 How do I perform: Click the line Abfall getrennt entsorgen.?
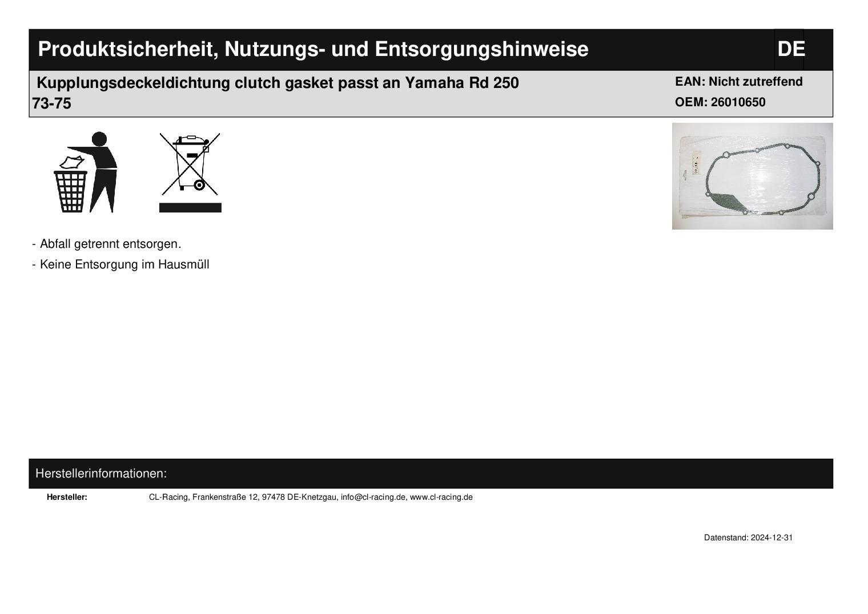[107, 244]
